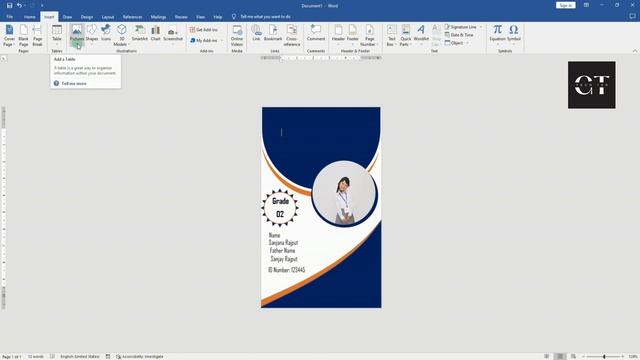640x360 pixels.
Task: Insert a Link
Action: (256, 33)
